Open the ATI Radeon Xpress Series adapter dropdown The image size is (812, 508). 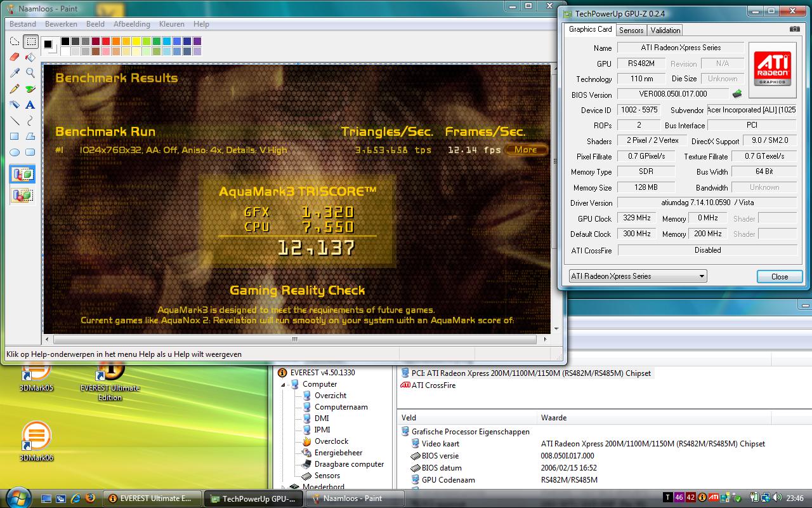click(x=637, y=276)
